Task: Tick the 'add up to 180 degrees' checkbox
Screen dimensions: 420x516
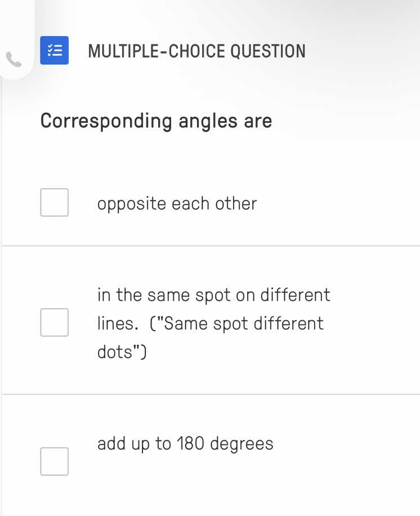Action: [54, 461]
